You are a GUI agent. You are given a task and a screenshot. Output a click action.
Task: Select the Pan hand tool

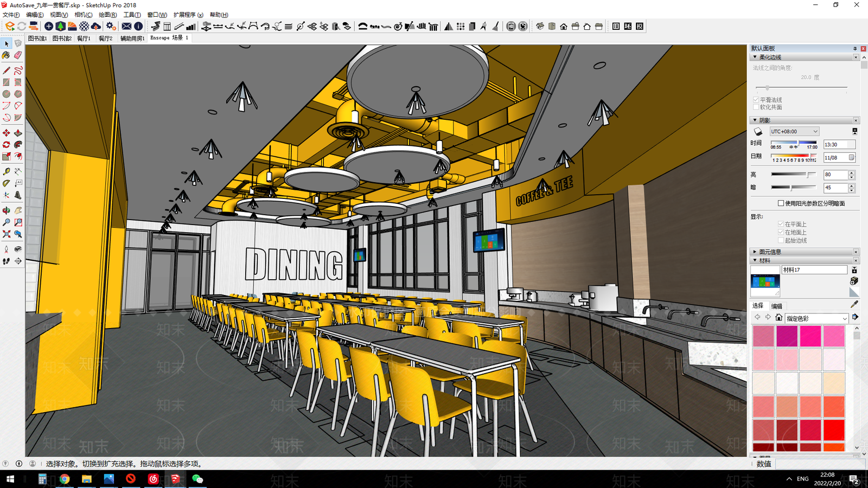(x=18, y=210)
